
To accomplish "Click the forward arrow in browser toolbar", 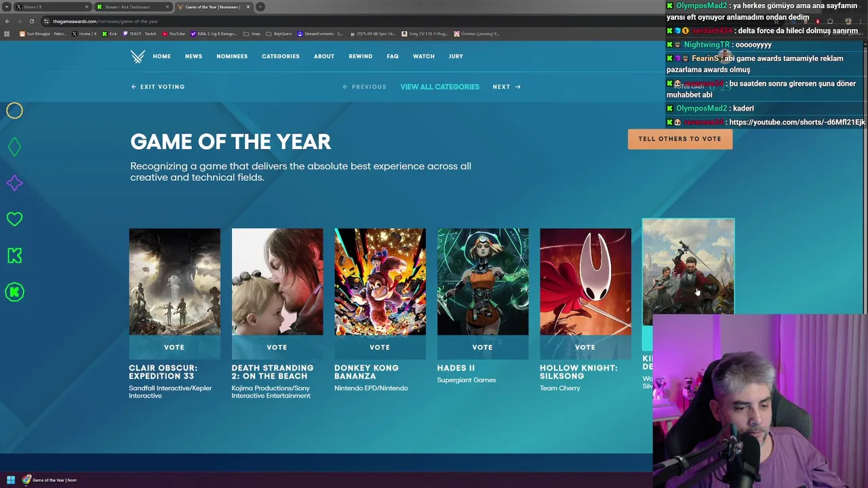I will coord(19,21).
